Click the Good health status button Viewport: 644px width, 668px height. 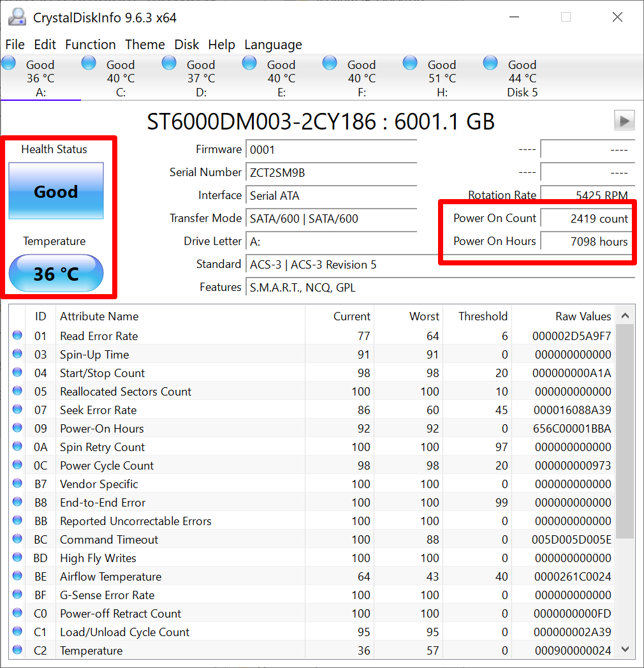point(56,191)
